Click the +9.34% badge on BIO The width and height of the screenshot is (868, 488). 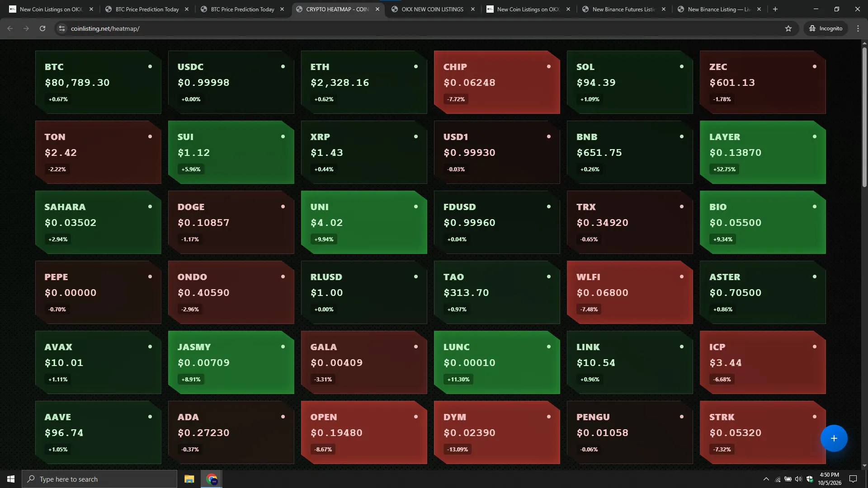pyautogui.click(x=722, y=239)
